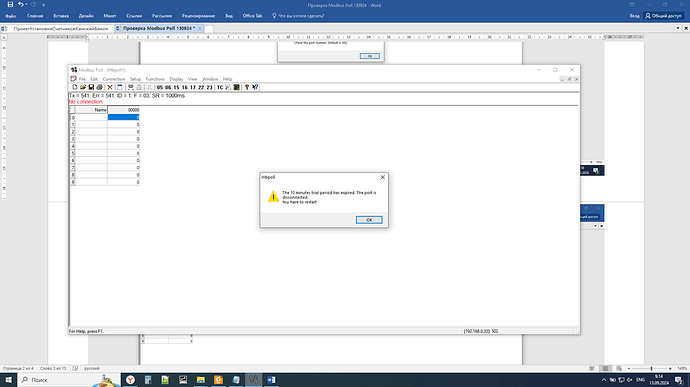This screenshot has height=387, width=690.
Task: Click the TC test center toolbar button
Action: point(220,88)
